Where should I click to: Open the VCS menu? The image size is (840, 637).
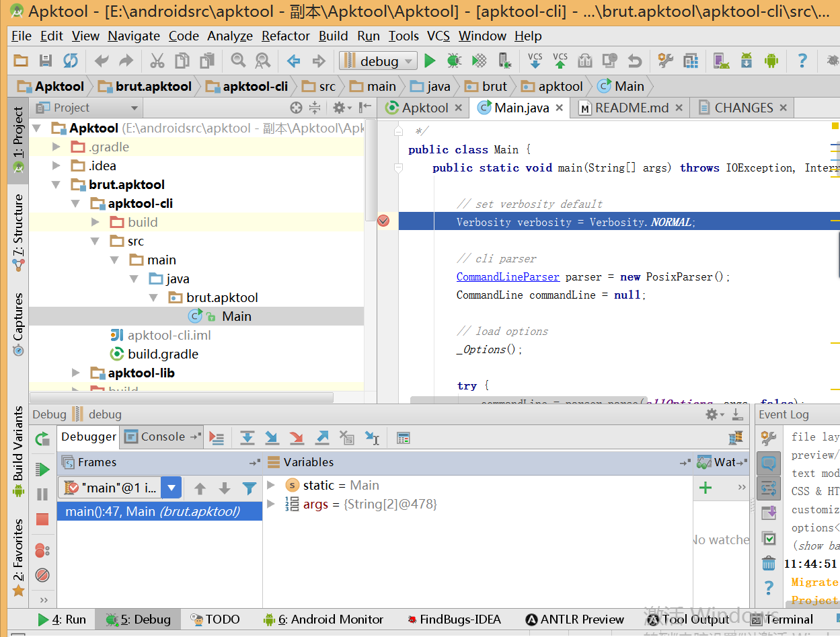pyautogui.click(x=438, y=36)
